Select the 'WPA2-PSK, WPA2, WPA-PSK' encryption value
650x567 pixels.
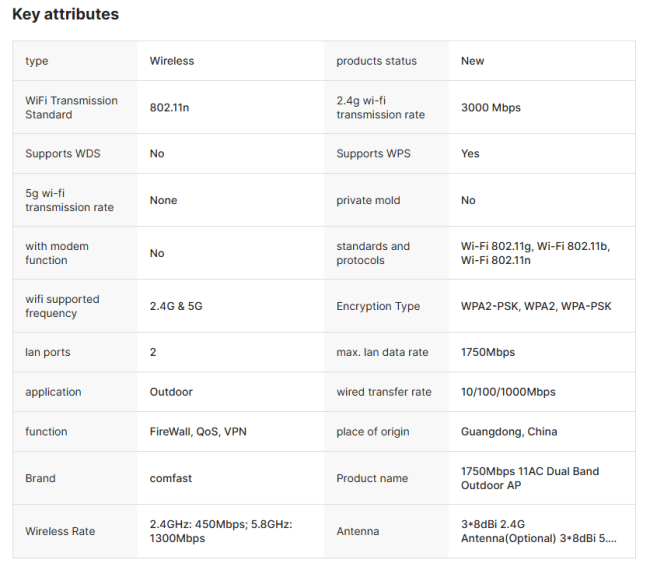535,306
